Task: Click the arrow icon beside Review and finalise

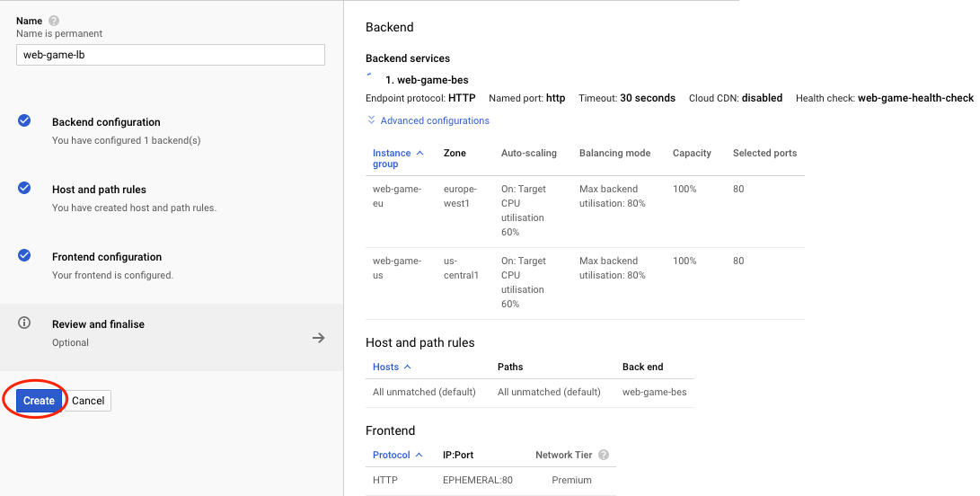Action: pyautogui.click(x=318, y=338)
